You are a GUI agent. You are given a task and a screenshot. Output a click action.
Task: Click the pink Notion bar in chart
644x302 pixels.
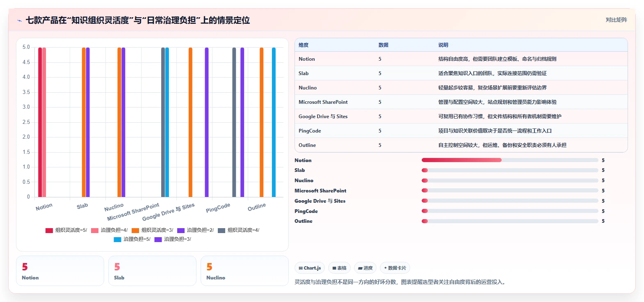pyautogui.click(x=44, y=122)
